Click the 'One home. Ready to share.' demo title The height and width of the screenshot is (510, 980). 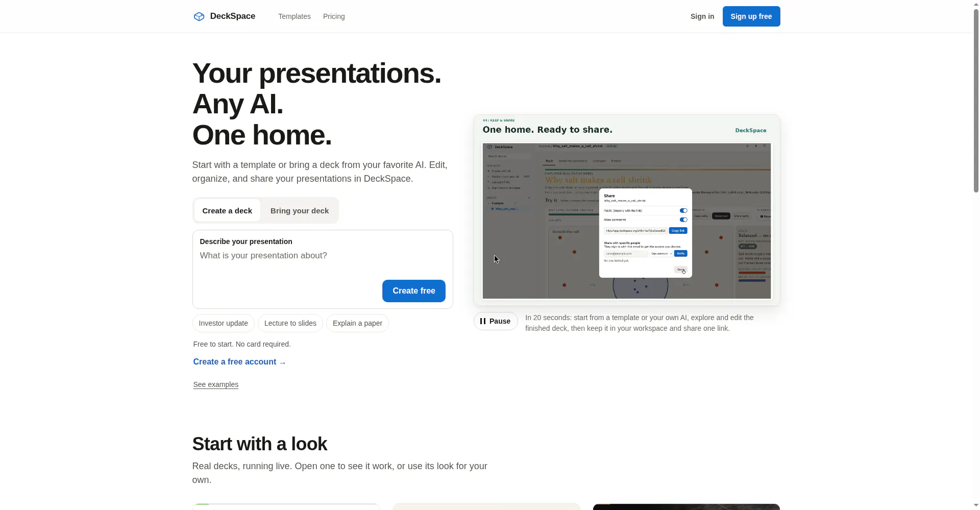(x=548, y=130)
